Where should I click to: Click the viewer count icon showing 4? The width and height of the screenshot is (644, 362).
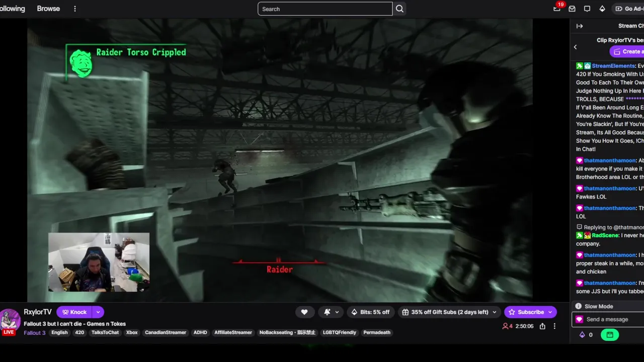[506, 326]
